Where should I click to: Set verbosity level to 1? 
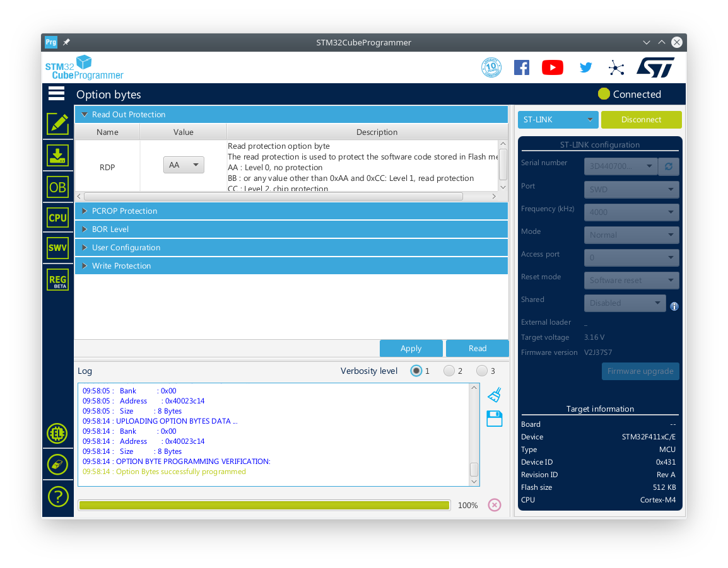click(x=416, y=371)
